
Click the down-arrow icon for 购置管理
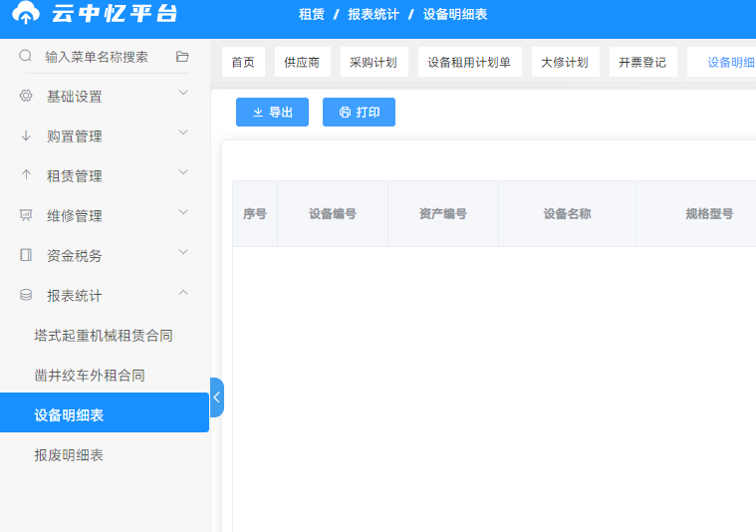tap(26, 135)
